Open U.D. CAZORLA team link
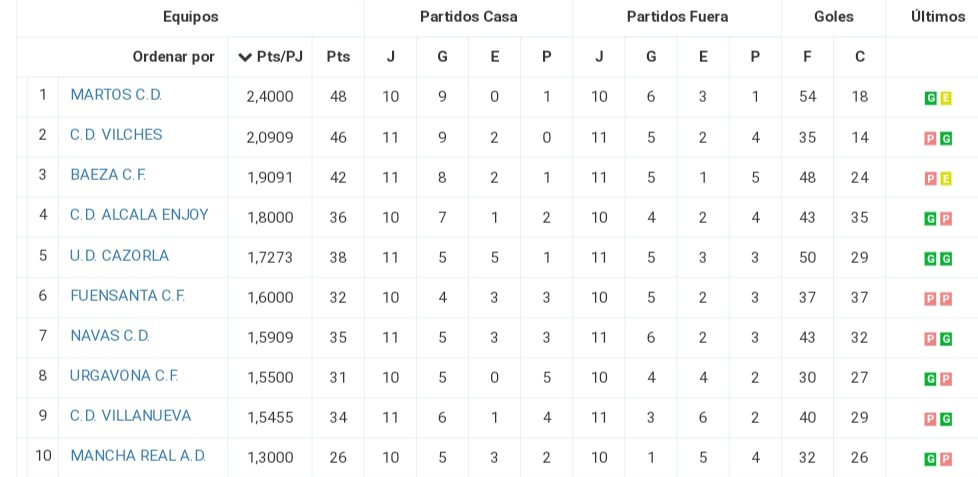The width and height of the screenshot is (978, 477). (119, 256)
